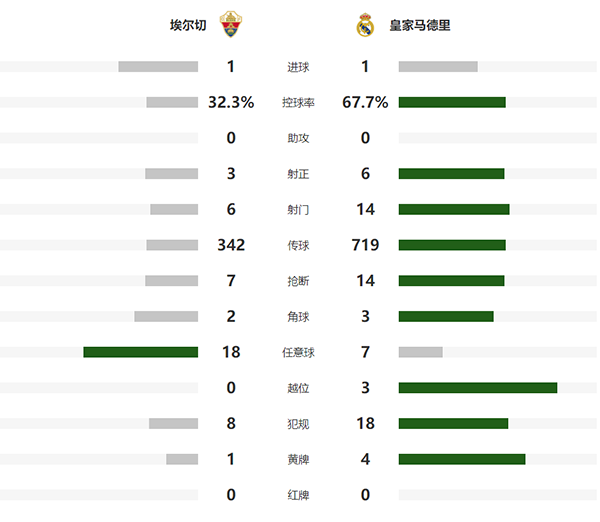The image size is (600, 522).
Task: Click the 控球率 stat label
Action: point(298,102)
